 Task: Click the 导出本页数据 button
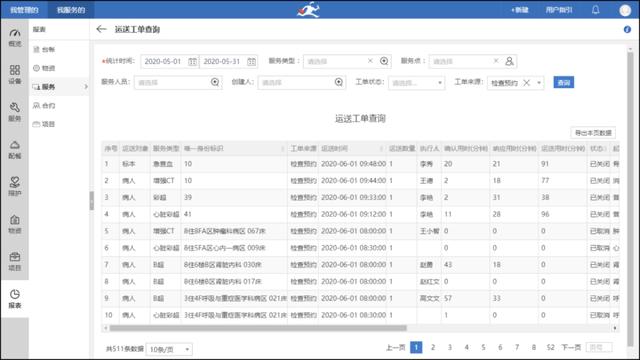pyautogui.click(x=593, y=133)
